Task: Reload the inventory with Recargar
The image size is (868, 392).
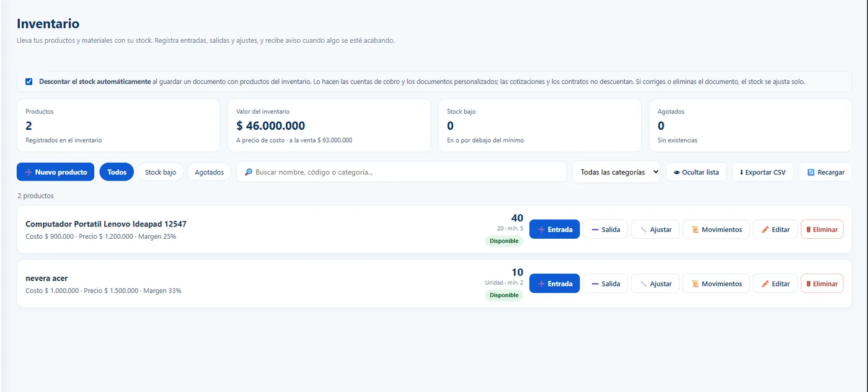Action: [x=826, y=172]
